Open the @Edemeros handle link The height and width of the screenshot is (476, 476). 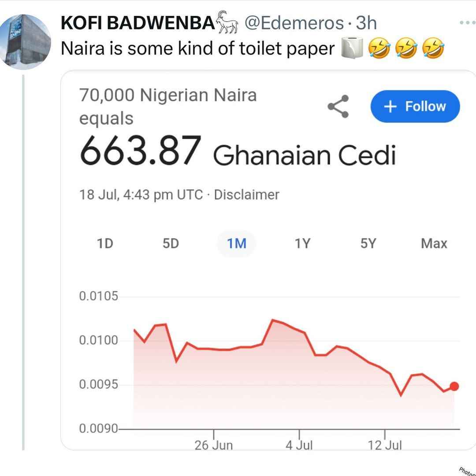[294, 23]
